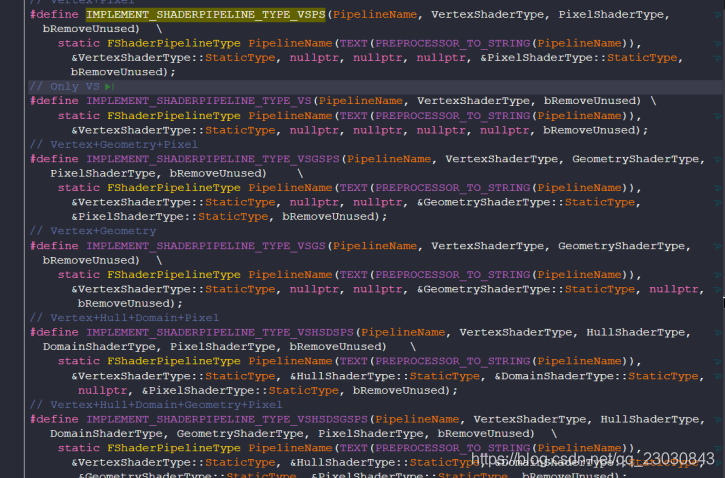Click the IMPLEMENT_SHADERPIPELINE_TYPE_VSGSPS macro name
Image resolution: width=725 pixels, height=478 pixels.
pos(213,159)
